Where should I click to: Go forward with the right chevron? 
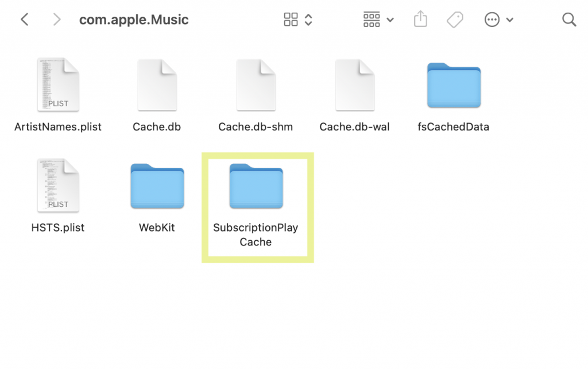click(56, 20)
